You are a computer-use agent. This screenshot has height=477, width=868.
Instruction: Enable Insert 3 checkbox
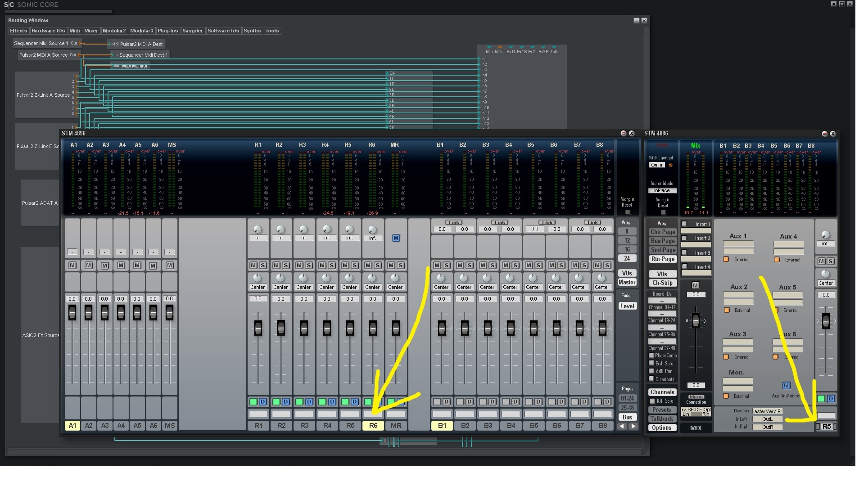[x=684, y=252]
